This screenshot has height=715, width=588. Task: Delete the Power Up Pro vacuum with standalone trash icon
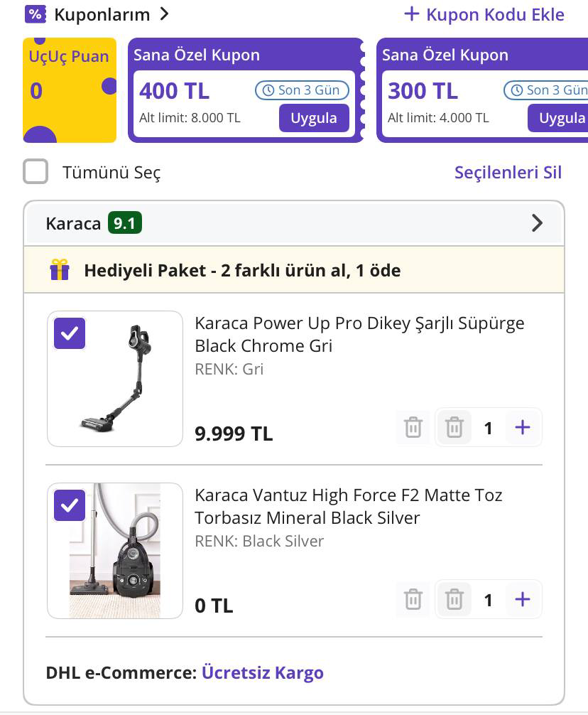(x=413, y=427)
